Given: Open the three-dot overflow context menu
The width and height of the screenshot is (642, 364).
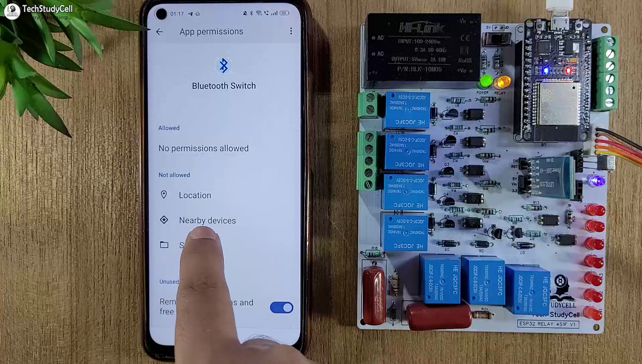Looking at the screenshot, I should coord(291,31).
